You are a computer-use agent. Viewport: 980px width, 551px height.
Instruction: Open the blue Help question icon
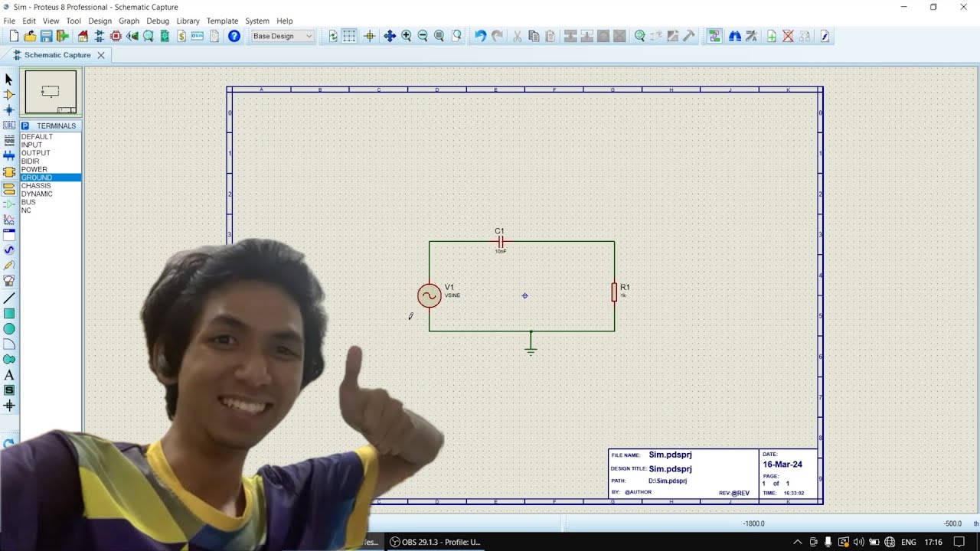tap(234, 36)
